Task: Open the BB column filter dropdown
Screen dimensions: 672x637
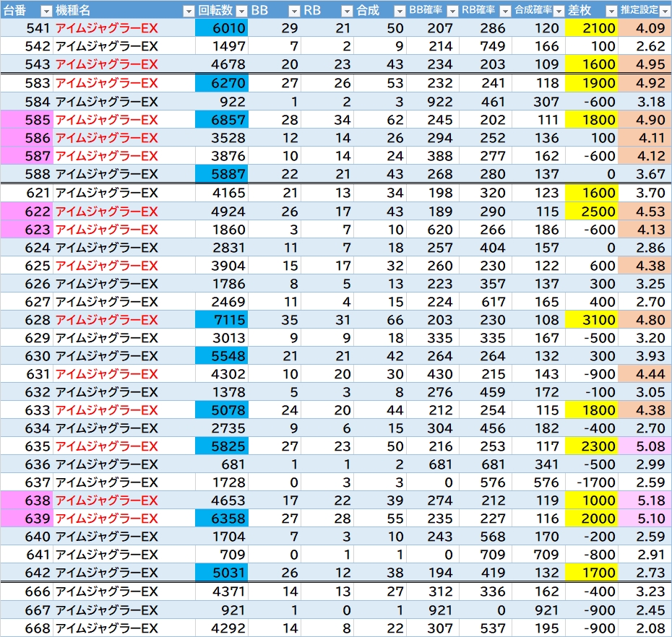Action: pos(294,11)
